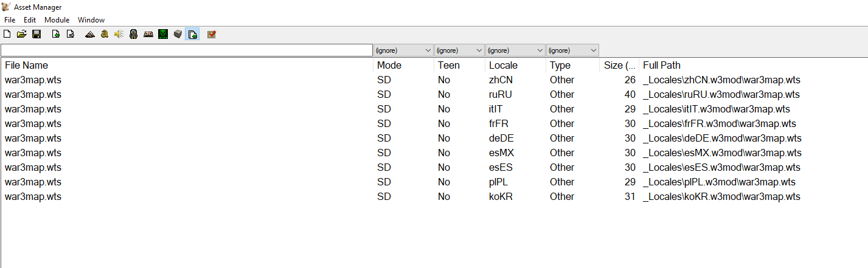Expand the Mode filter dropdown
Screen dimensions: 868x268
pos(403,50)
